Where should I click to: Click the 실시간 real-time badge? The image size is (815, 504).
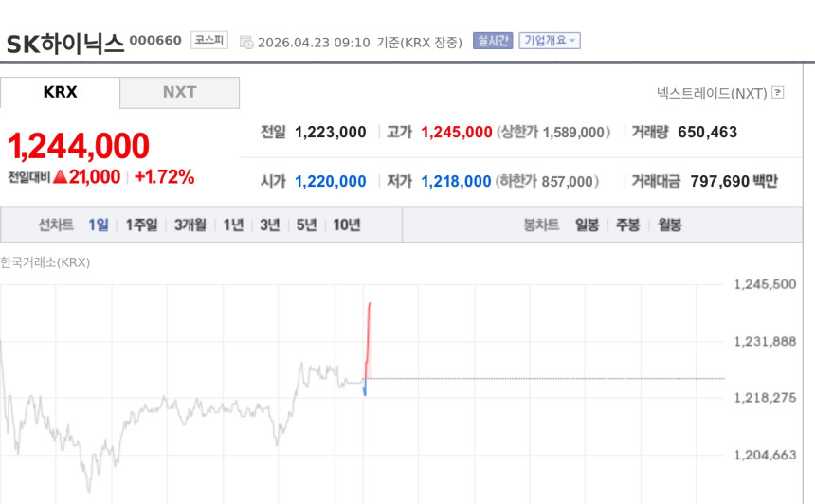(x=493, y=41)
